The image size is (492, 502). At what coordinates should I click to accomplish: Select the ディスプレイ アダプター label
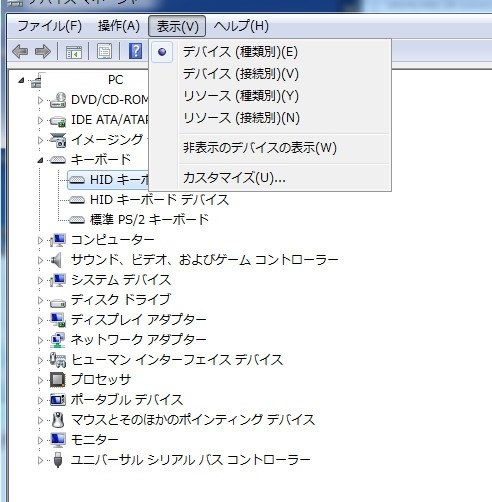coord(139,320)
